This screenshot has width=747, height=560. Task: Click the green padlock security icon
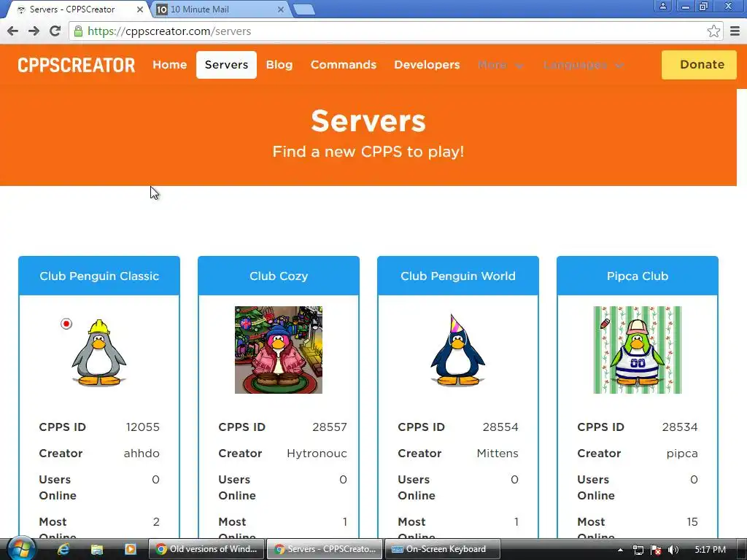[79, 31]
